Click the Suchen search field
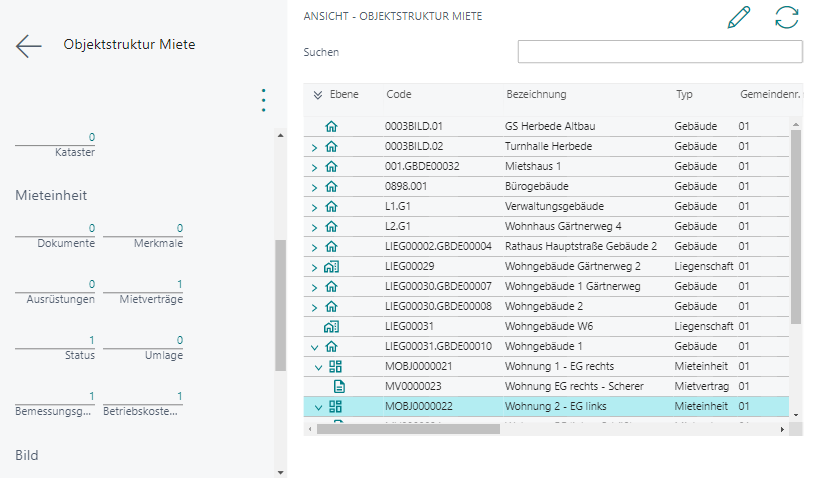Image resolution: width=815 pixels, height=478 pixels. pos(660,52)
